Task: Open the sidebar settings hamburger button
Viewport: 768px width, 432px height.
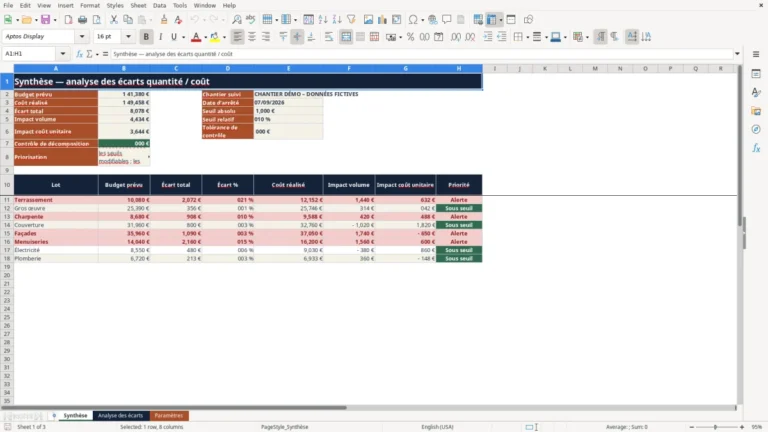Action: [756, 54]
